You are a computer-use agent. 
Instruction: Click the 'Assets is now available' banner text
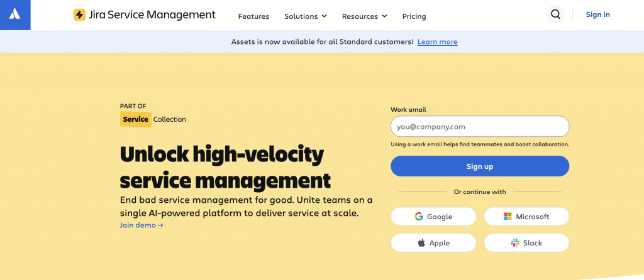[x=323, y=42]
